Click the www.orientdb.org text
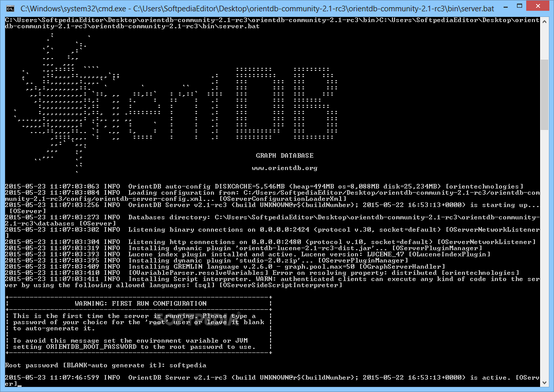The height and width of the screenshot is (392, 554). coord(284,168)
